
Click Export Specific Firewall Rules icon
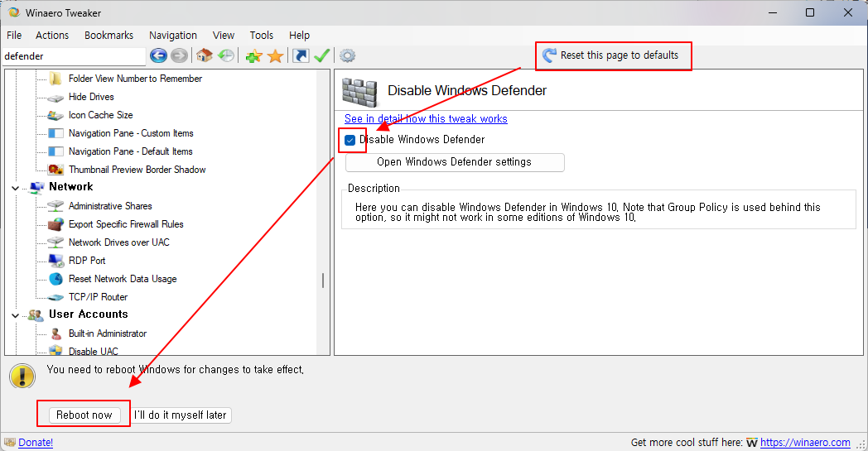pyautogui.click(x=55, y=224)
